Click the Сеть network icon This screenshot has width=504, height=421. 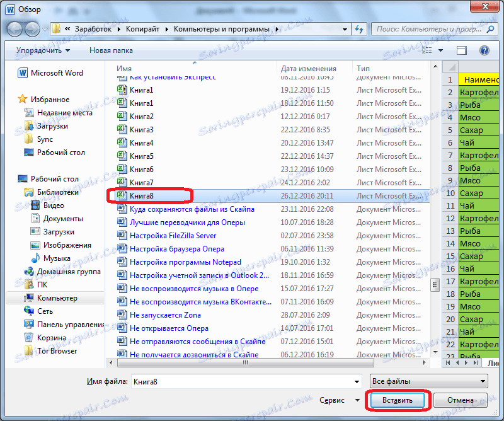(28, 311)
